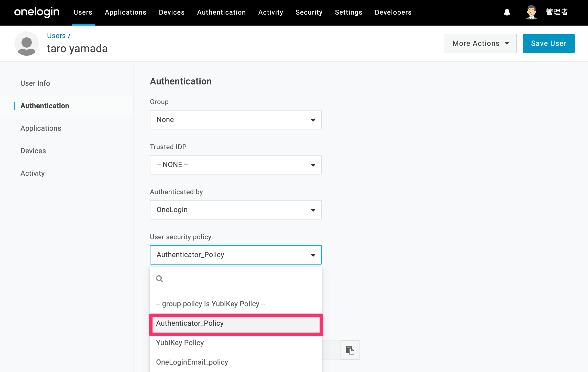Click taro yamada's user avatar
This screenshot has height=372, width=588.
[27, 43]
